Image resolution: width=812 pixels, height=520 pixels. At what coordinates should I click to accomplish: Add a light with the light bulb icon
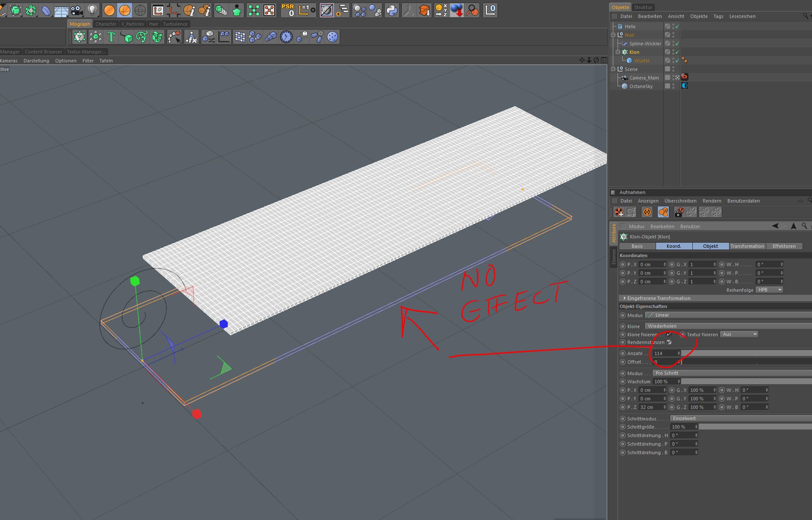tap(92, 10)
